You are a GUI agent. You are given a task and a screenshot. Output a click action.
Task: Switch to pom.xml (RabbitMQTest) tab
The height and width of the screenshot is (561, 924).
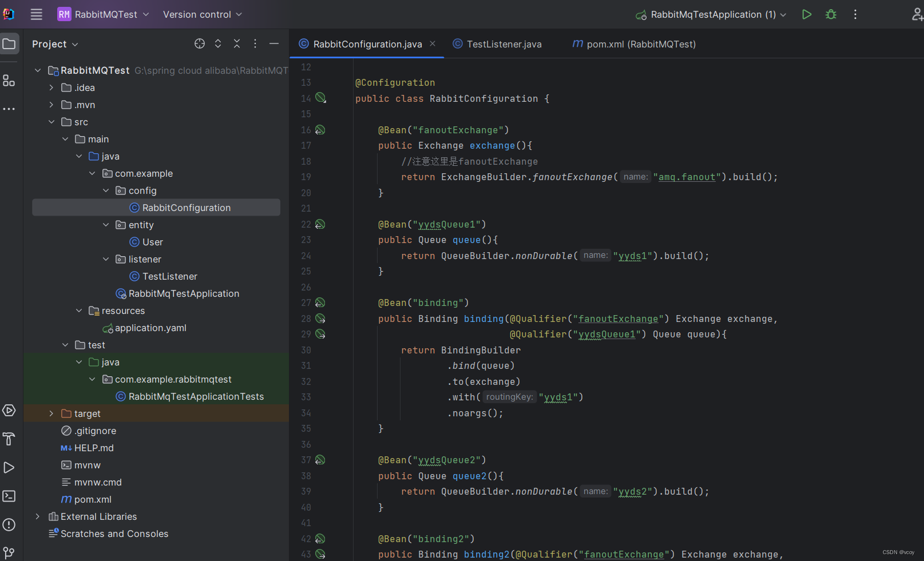coord(634,44)
